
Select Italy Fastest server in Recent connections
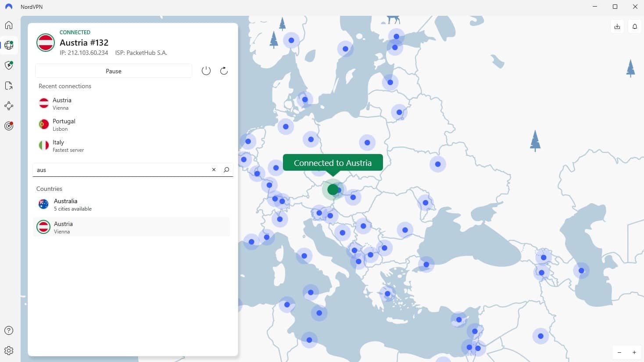click(132, 146)
